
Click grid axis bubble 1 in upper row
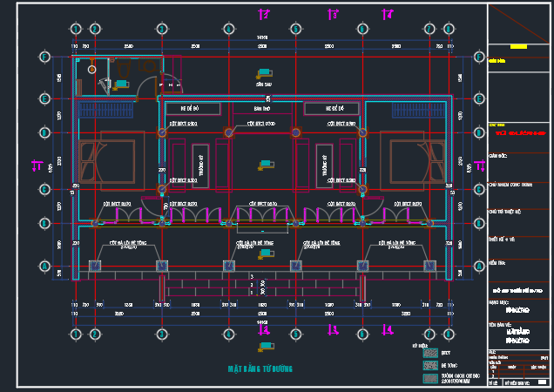[76, 29]
